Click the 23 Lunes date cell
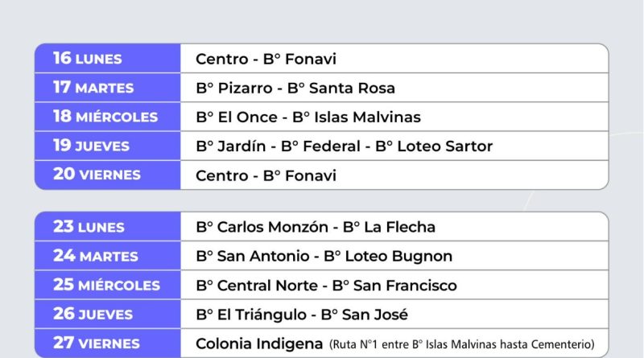This screenshot has width=644, height=358. pos(89,227)
